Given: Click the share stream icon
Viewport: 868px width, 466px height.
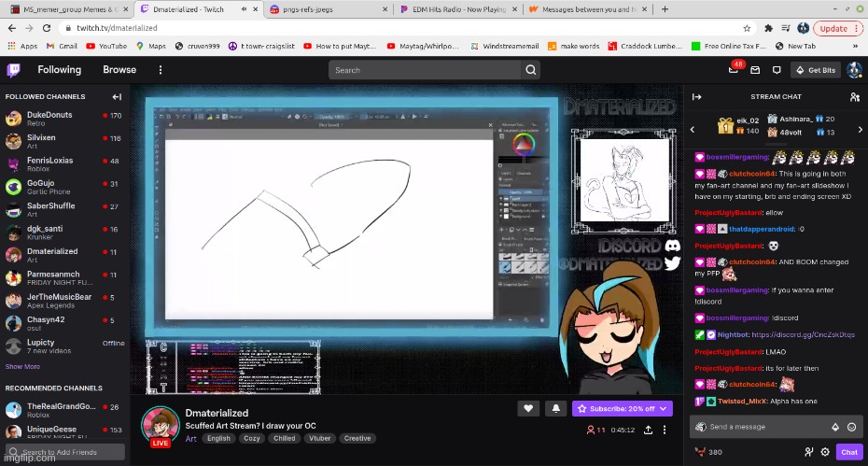Looking at the screenshot, I should pyautogui.click(x=649, y=430).
